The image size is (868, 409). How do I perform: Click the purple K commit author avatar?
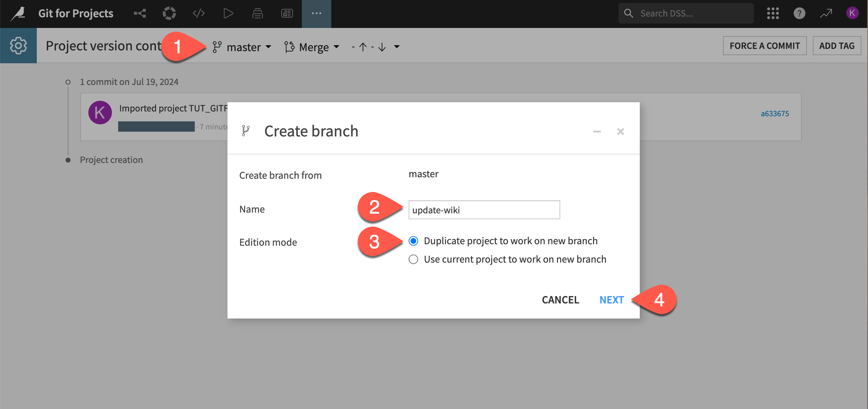coord(100,112)
